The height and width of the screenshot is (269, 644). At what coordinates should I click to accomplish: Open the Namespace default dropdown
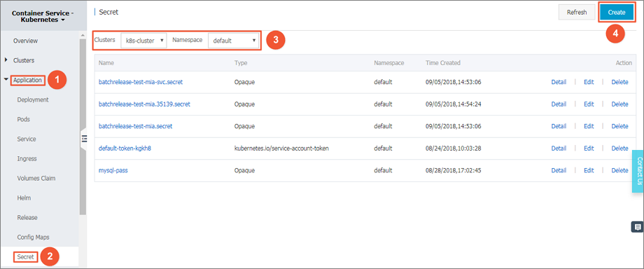pos(233,41)
